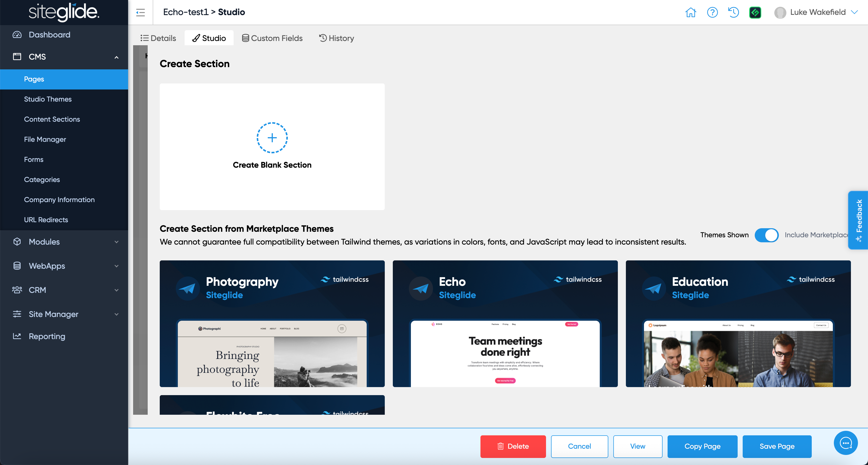Screen dimensions: 868x465
Task: Click the red Delete button
Action: point(513,446)
